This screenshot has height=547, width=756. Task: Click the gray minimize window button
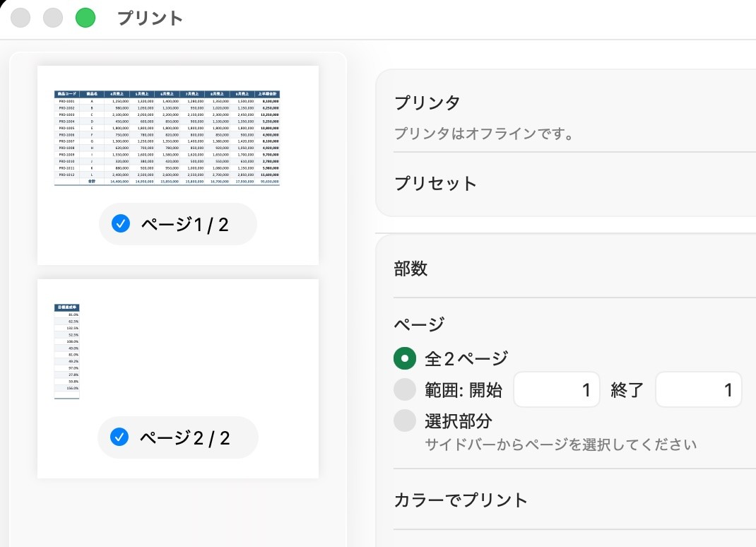coord(53,18)
